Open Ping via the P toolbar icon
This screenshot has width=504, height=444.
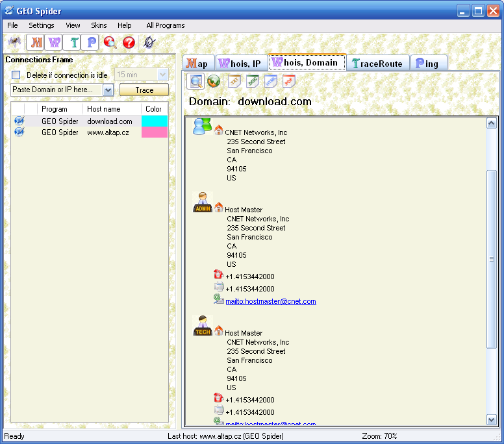tap(90, 42)
